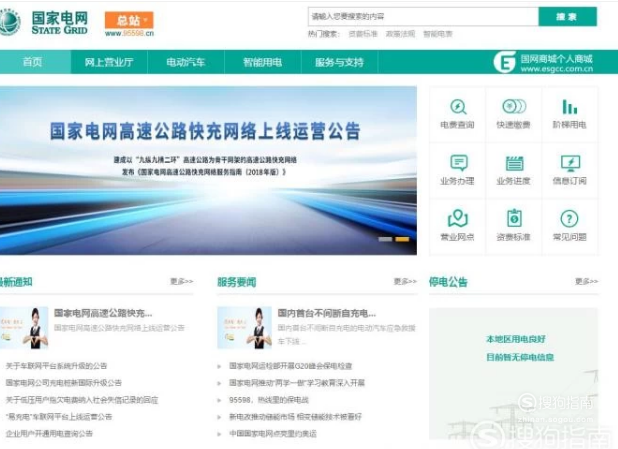Focus the search input field

(x=423, y=17)
